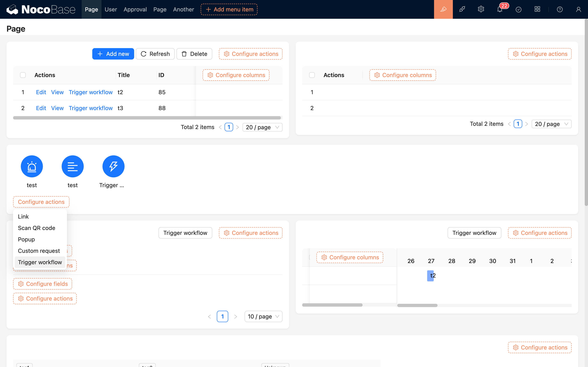
Task: Expand the right table 20 / page dropdown
Action: pos(551,124)
